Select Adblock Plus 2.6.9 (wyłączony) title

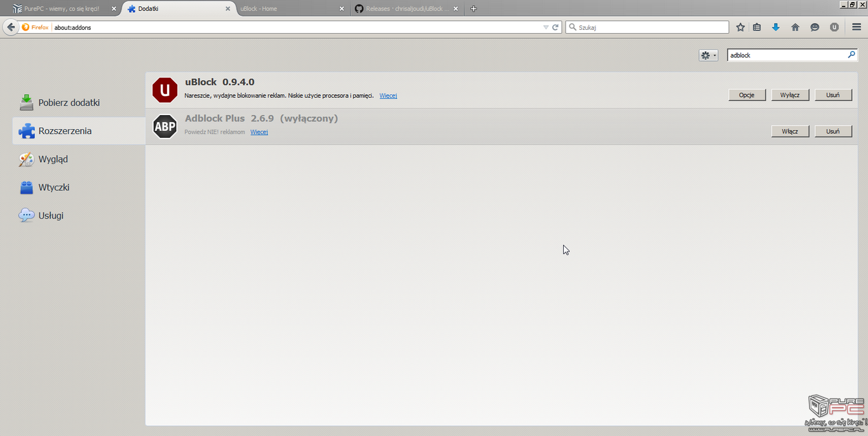click(261, 118)
